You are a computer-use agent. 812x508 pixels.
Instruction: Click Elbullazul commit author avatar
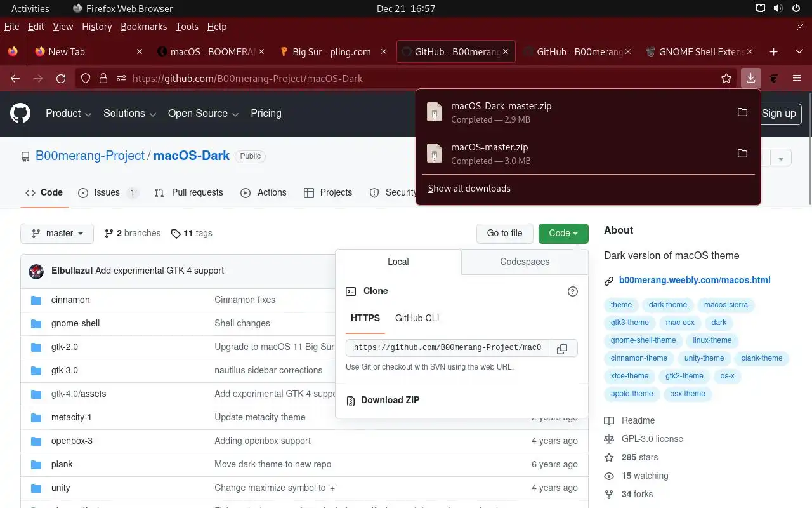click(36, 271)
